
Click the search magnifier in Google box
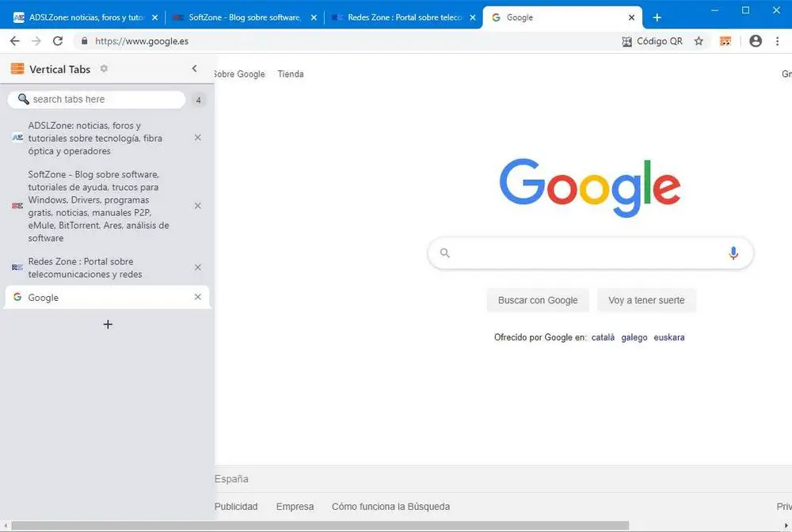(444, 253)
